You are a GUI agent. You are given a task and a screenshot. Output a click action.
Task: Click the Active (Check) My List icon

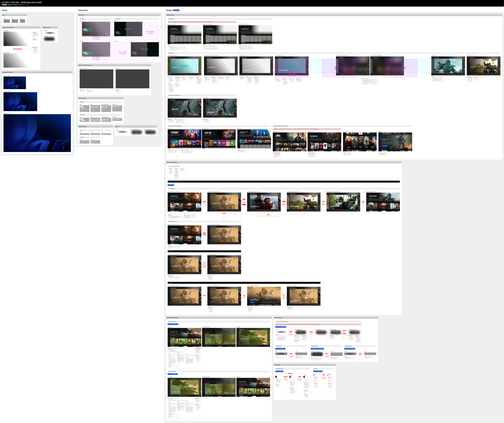328,376
